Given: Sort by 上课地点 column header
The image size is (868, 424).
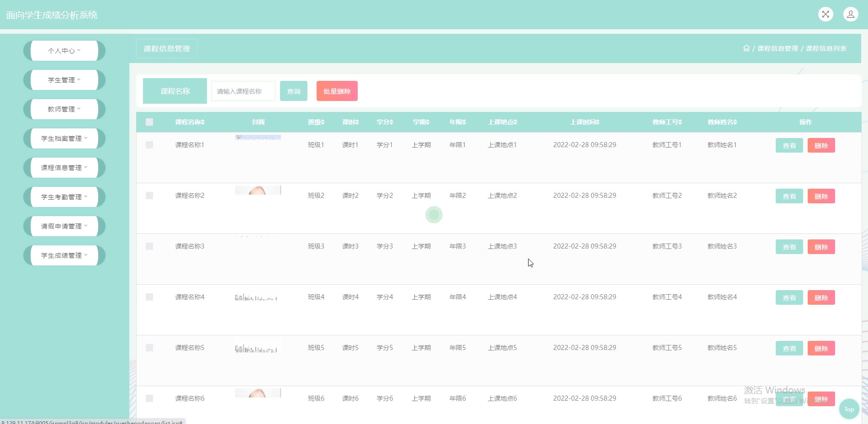Looking at the screenshot, I should (x=503, y=122).
